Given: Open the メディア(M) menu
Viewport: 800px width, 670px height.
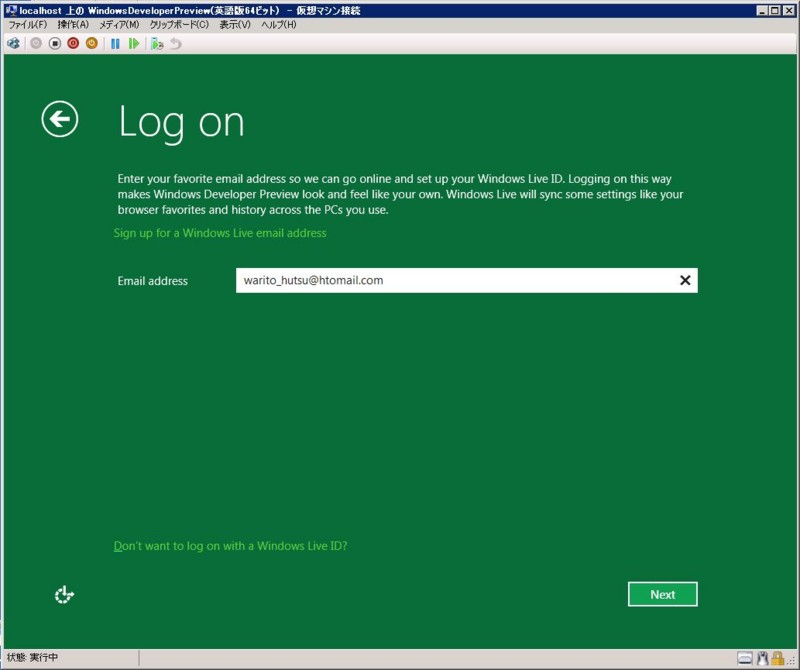Looking at the screenshot, I should 119,24.
